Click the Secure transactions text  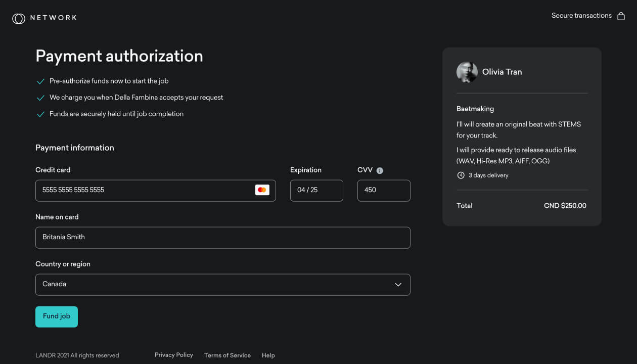(581, 16)
